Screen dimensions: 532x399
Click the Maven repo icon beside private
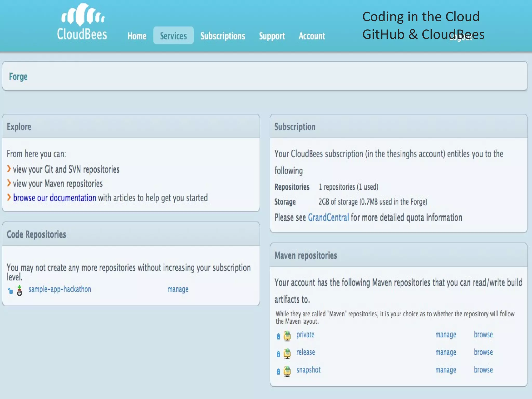coord(287,336)
